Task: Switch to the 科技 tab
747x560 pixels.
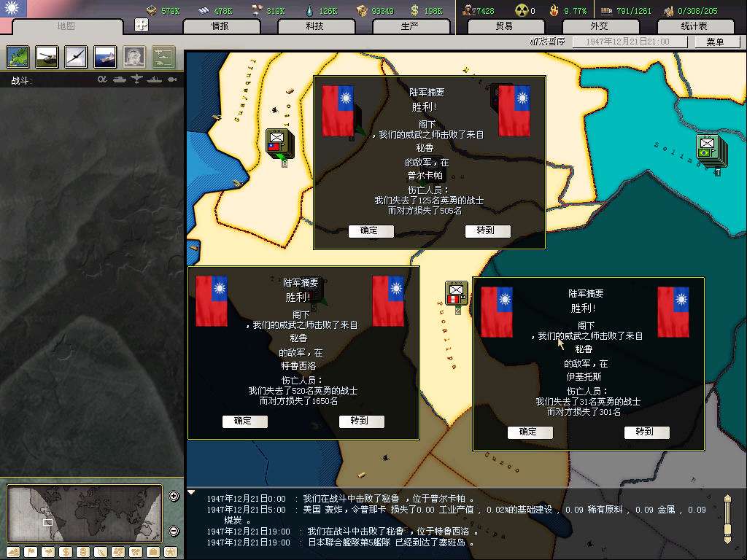Action: point(314,26)
